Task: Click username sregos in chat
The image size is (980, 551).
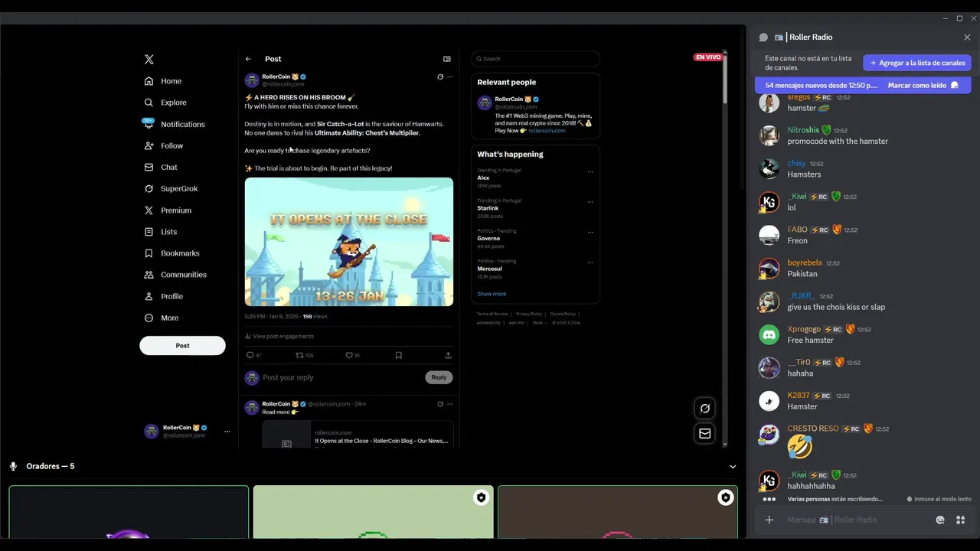Action: click(x=799, y=97)
